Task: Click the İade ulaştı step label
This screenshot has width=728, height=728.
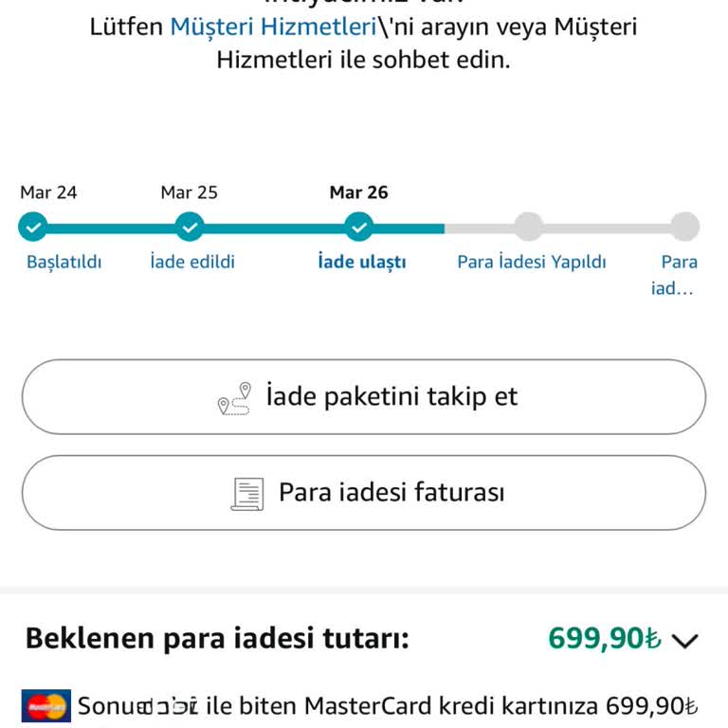Action: tap(362, 262)
